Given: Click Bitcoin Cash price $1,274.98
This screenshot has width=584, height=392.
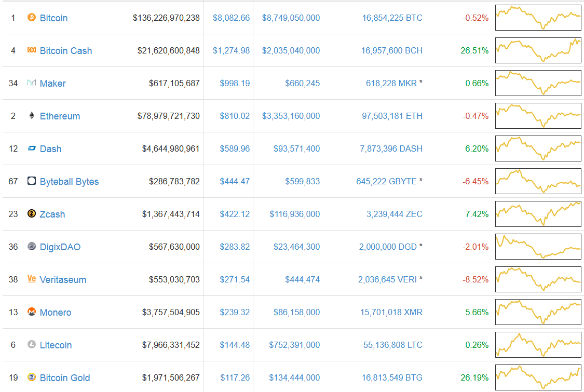Looking at the screenshot, I should 232,50.
